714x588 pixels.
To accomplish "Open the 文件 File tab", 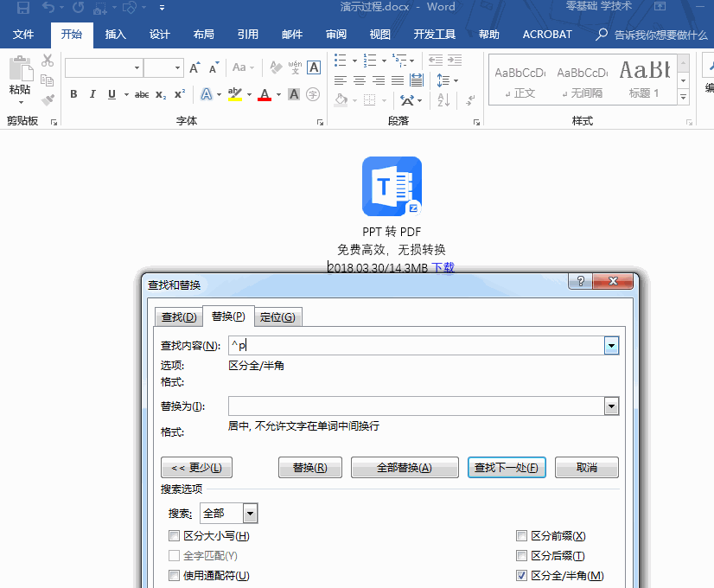I will point(23,35).
